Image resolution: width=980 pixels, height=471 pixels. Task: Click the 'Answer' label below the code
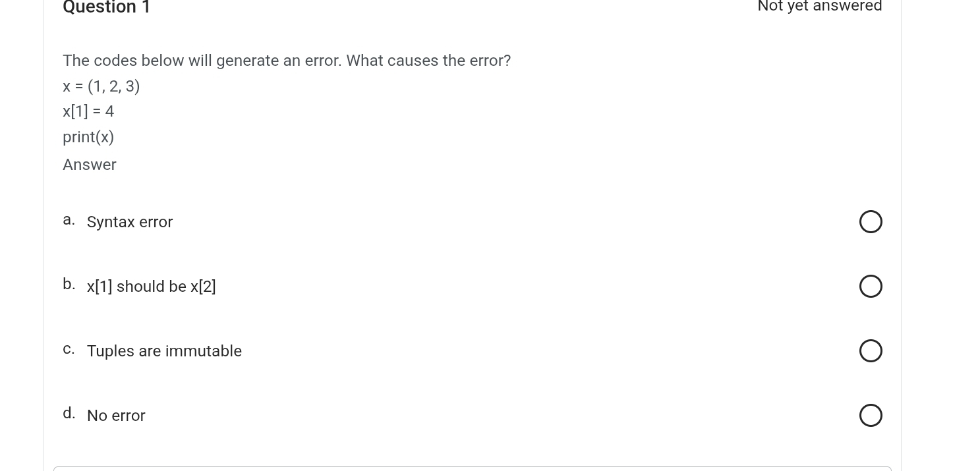click(89, 165)
